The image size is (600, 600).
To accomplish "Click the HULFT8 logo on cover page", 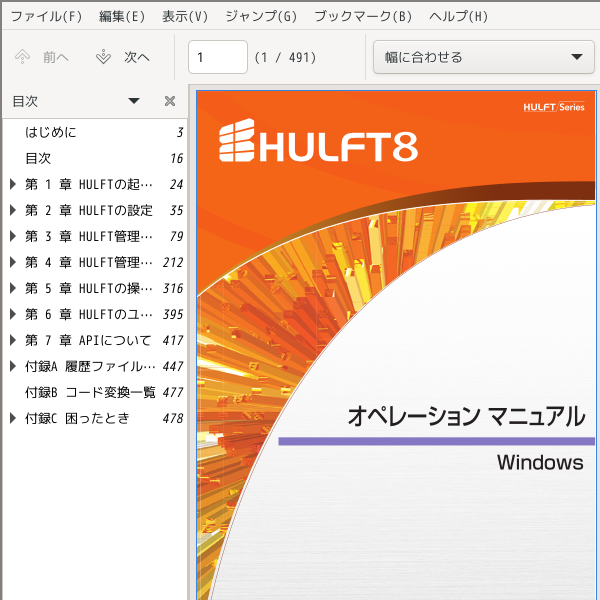I will (318, 141).
